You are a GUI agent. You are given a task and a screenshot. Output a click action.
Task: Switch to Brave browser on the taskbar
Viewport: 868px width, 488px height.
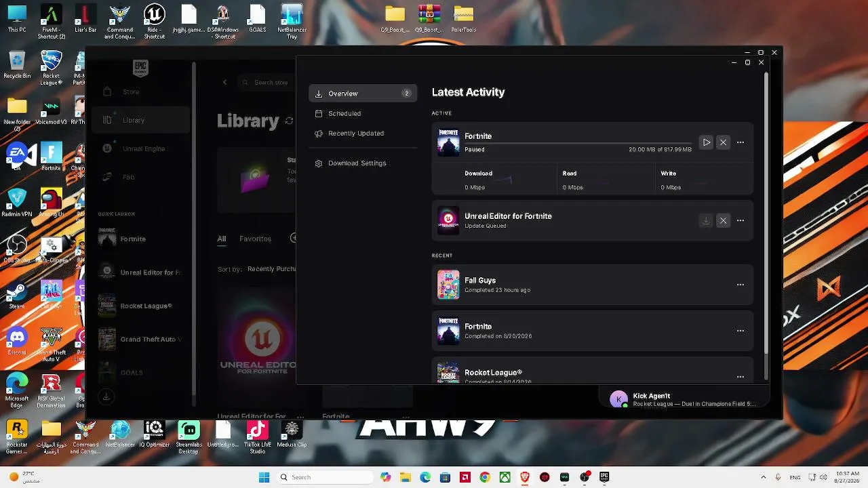coord(525,477)
